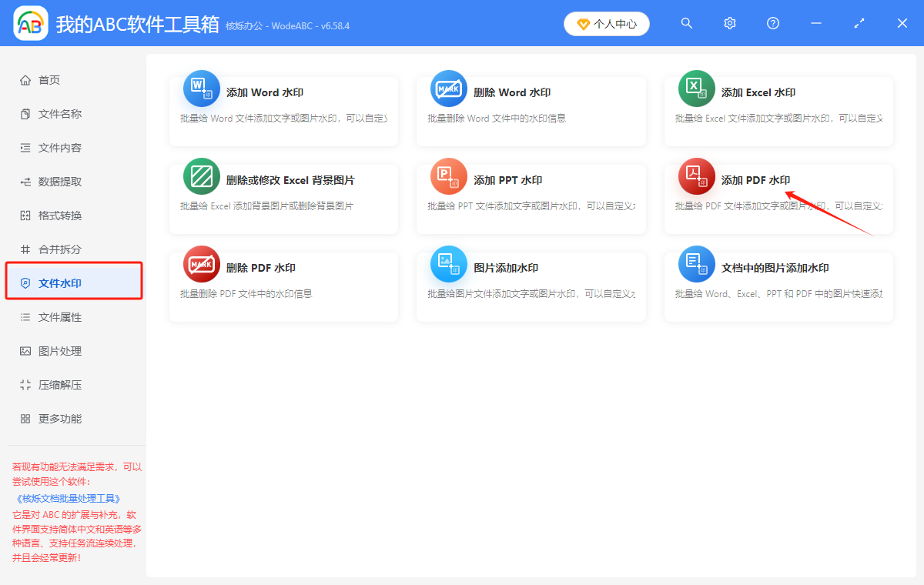Click the 删除 Word 水印 icon
Viewport: 924px width, 585px height.
pyautogui.click(x=449, y=89)
